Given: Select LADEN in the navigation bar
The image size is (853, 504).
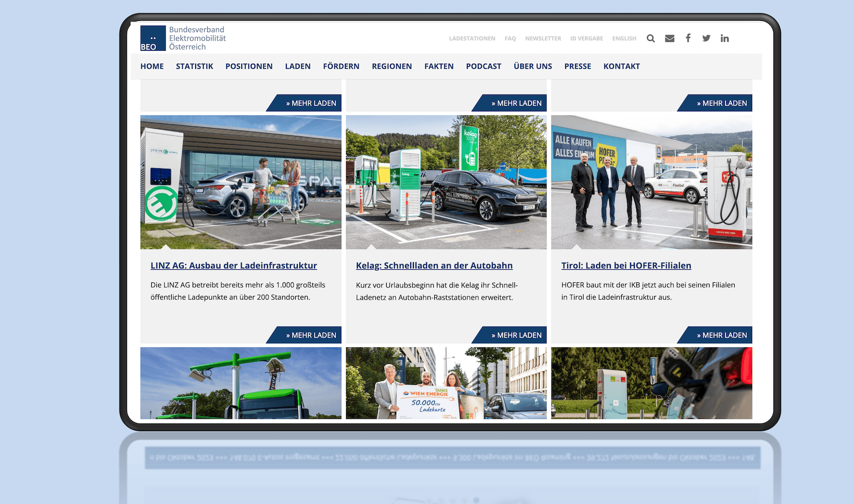Looking at the screenshot, I should point(298,66).
